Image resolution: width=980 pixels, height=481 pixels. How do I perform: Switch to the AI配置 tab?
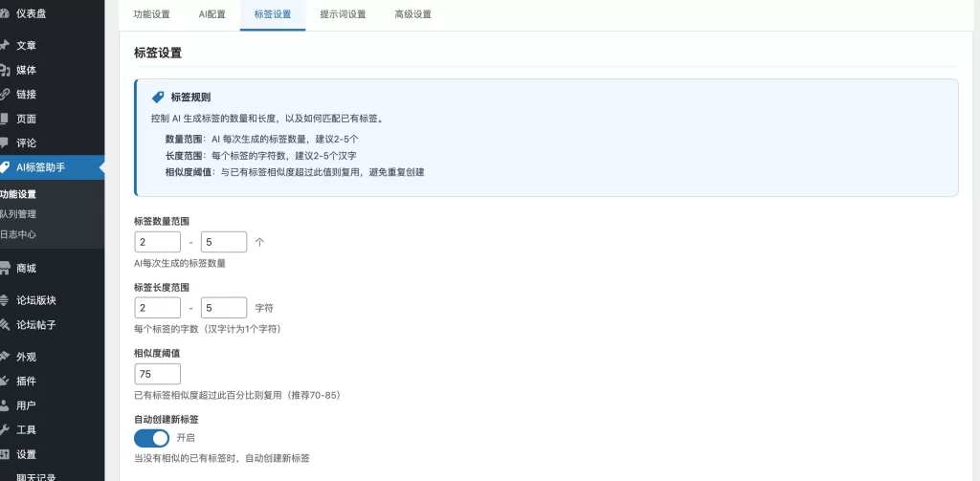(x=212, y=14)
